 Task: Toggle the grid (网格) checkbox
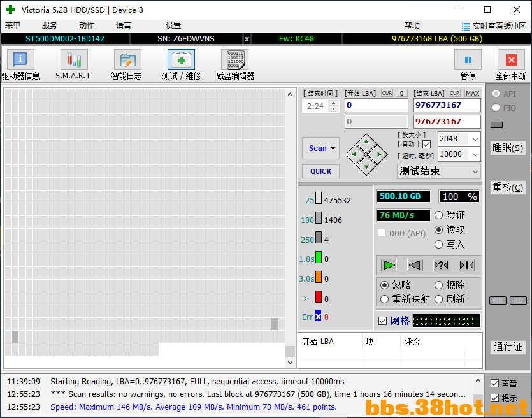[x=383, y=321]
